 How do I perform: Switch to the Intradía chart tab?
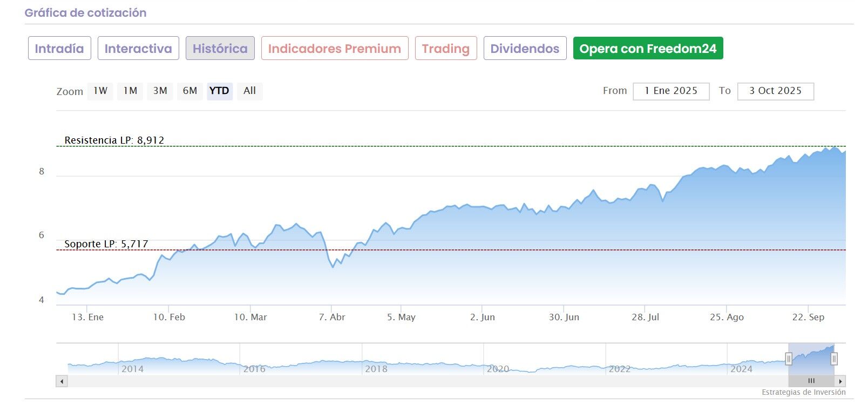59,49
